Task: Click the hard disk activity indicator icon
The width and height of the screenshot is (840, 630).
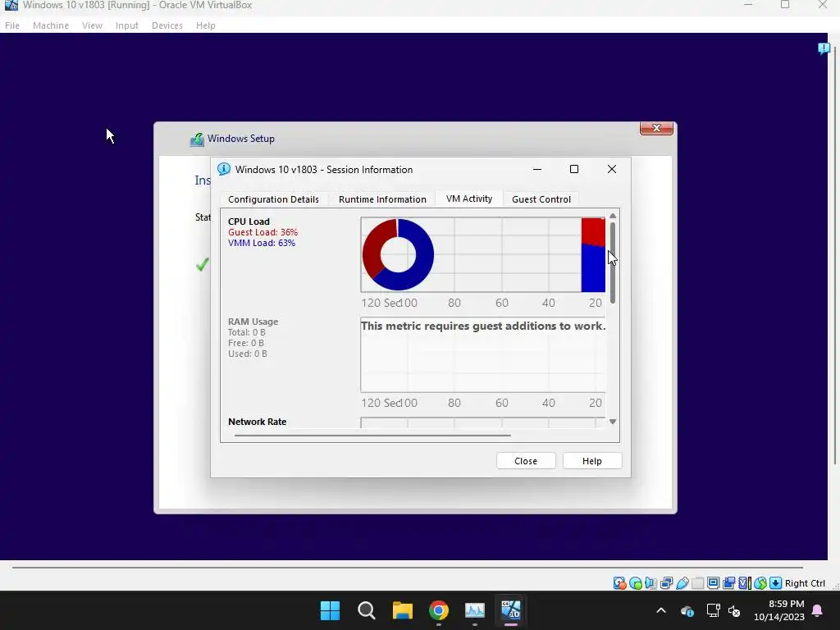Action: pyautogui.click(x=620, y=583)
